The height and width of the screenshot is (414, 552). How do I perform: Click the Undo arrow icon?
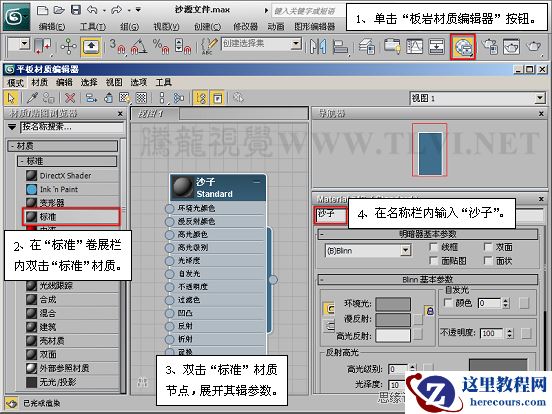[x=93, y=10]
